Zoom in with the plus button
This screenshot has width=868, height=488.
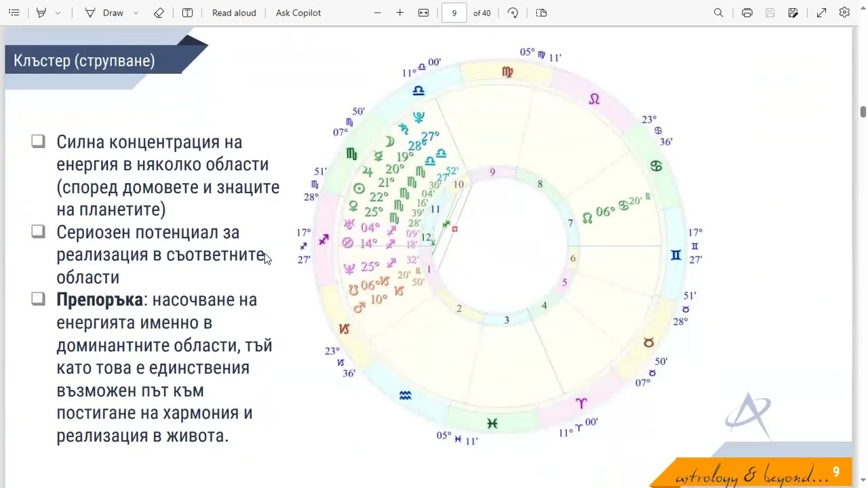pyautogui.click(x=400, y=13)
